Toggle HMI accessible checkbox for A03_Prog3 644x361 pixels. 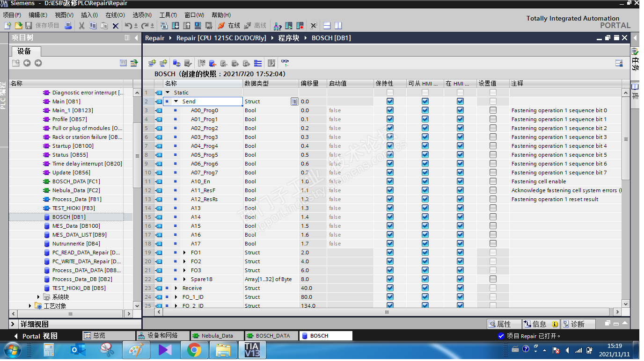click(x=425, y=137)
